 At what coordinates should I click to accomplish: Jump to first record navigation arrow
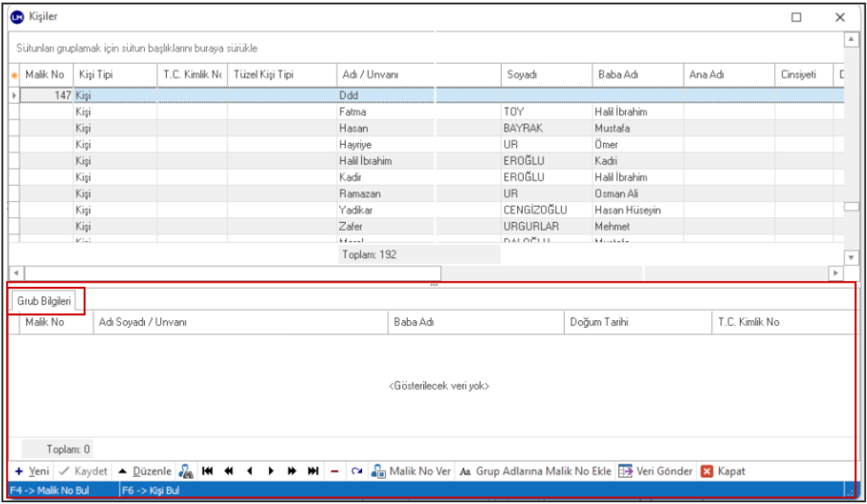[208, 472]
